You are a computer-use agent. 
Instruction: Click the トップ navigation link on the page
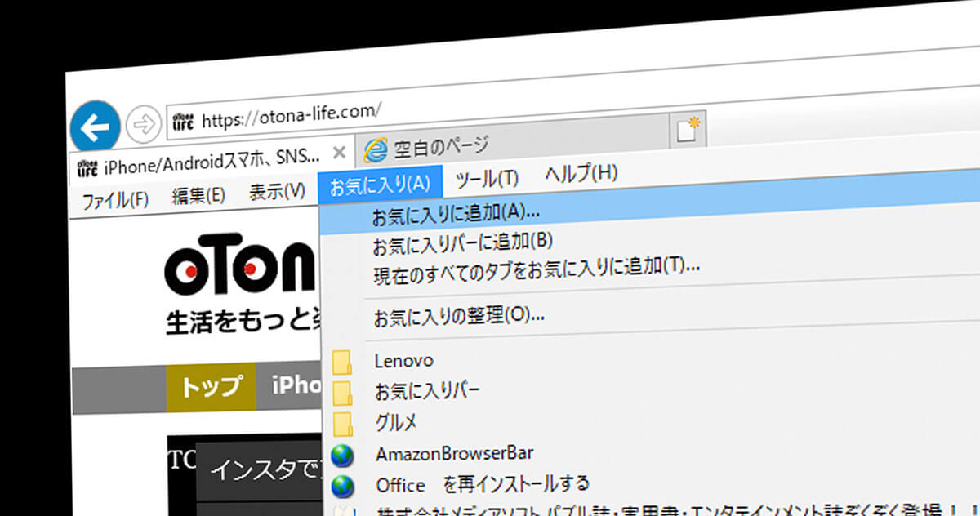(211, 386)
